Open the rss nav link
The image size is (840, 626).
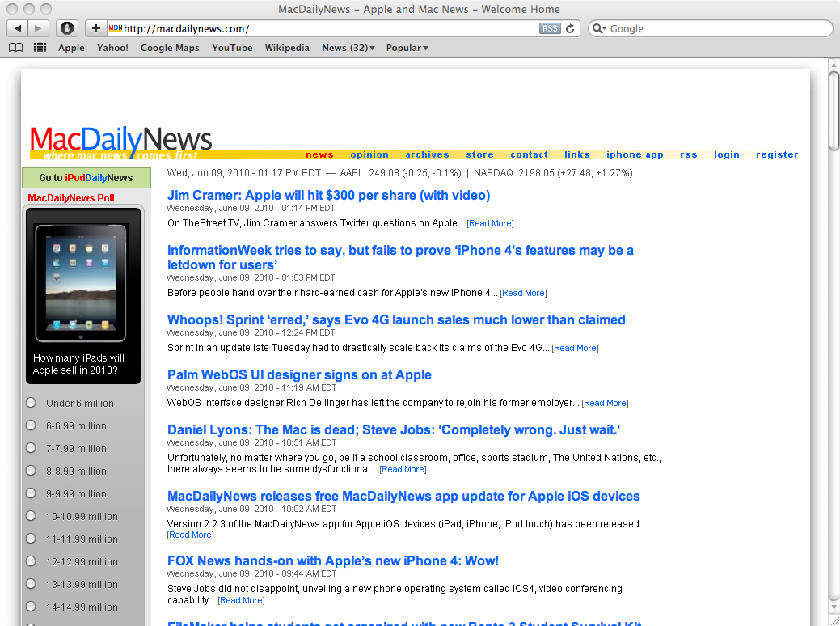pos(688,154)
